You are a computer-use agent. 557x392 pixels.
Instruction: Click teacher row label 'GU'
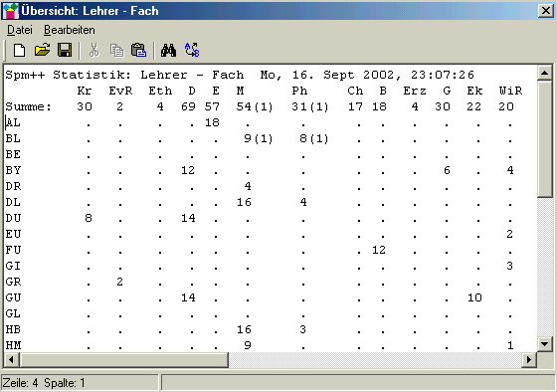(13, 297)
